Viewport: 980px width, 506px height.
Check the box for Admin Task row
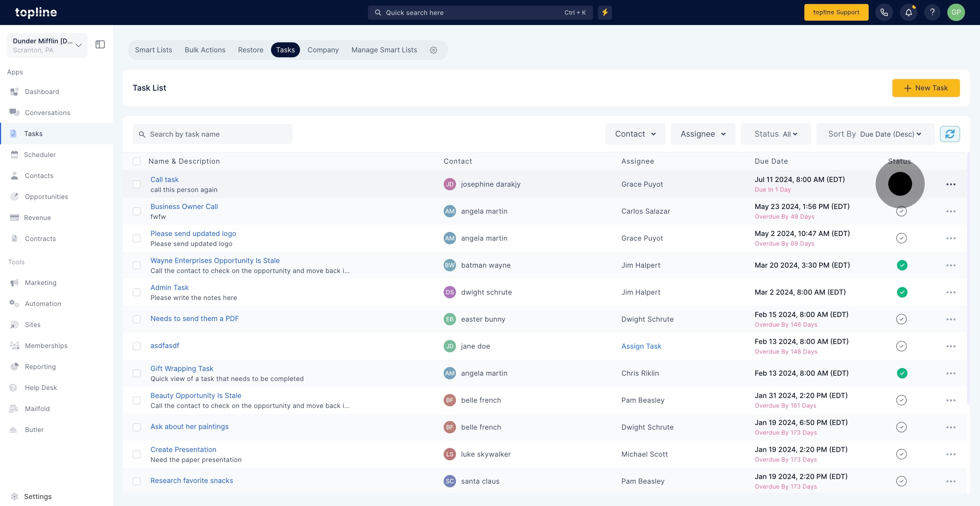click(x=137, y=292)
